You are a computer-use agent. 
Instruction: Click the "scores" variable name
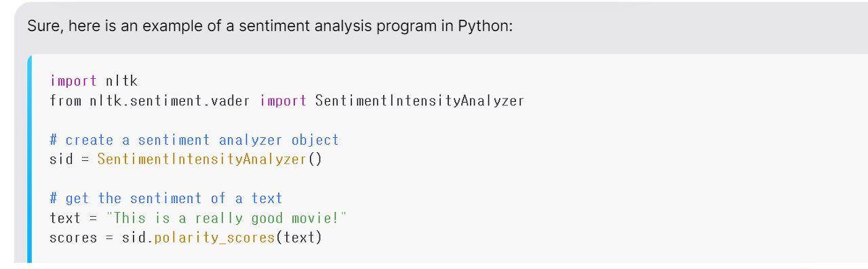click(74, 238)
